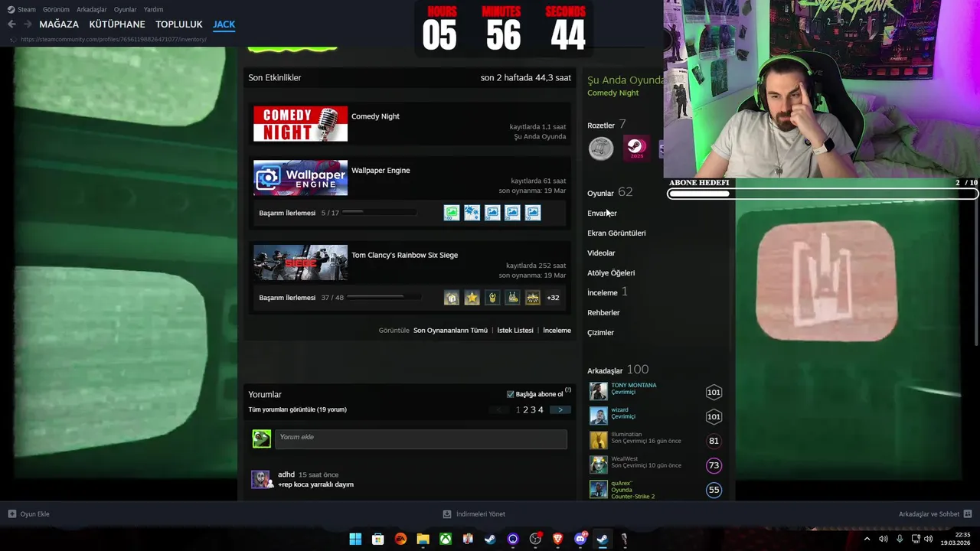Open Arkadaşlar ve Sohbet panel
Screen dimensions: 980x551
(936, 514)
